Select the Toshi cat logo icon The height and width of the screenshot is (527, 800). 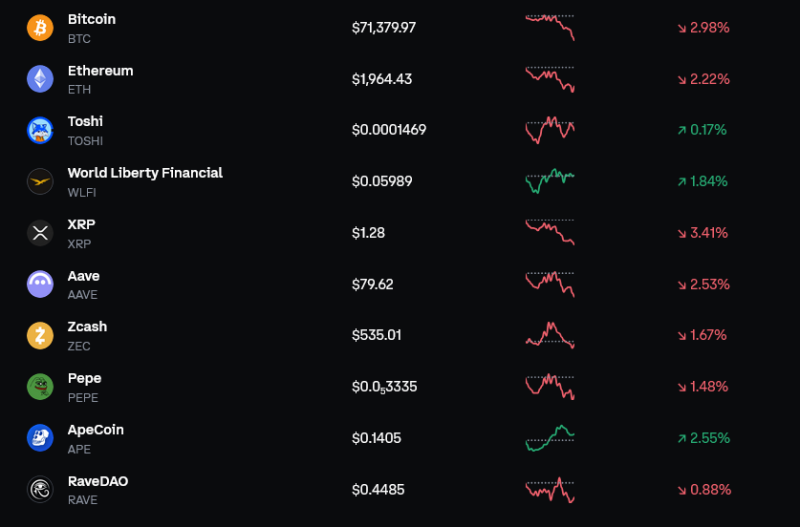click(x=40, y=130)
